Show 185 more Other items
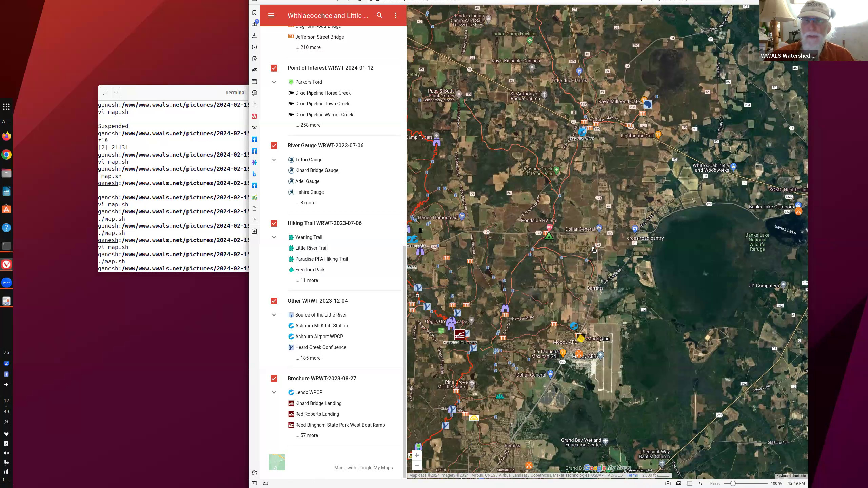Viewport: 868px width, 488px height. click(308, 358)
